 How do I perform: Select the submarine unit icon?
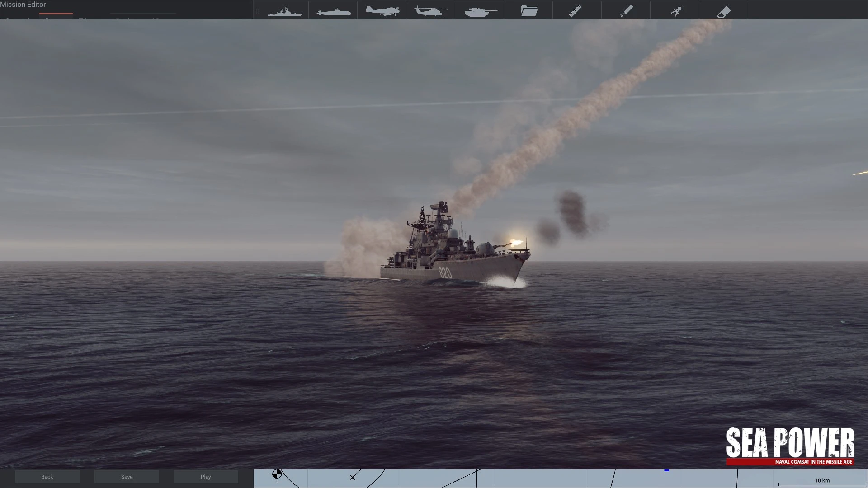point(334,11)
